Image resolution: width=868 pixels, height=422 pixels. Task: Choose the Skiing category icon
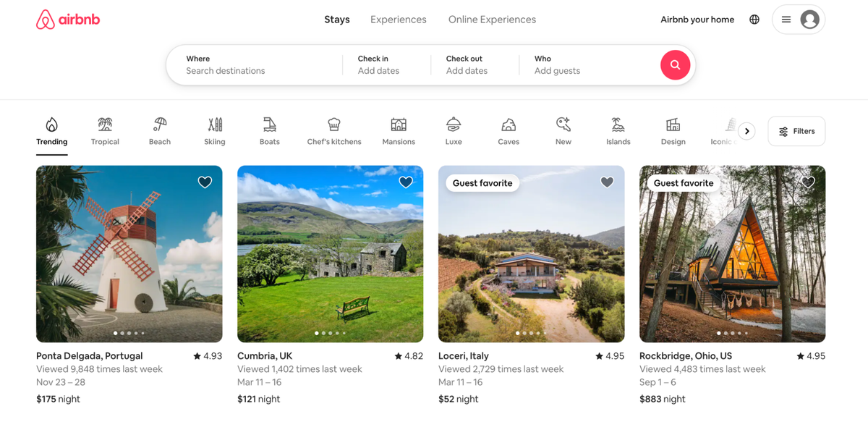pyautogui.click(x=215, y=125)
